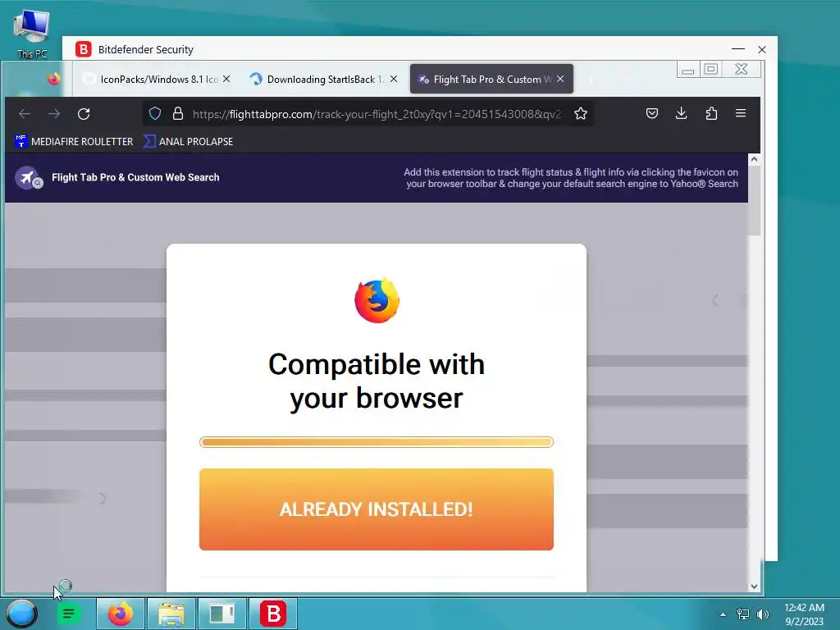The image size is (840, 630).
Task: Open the network tray icon
Action: 743,614
